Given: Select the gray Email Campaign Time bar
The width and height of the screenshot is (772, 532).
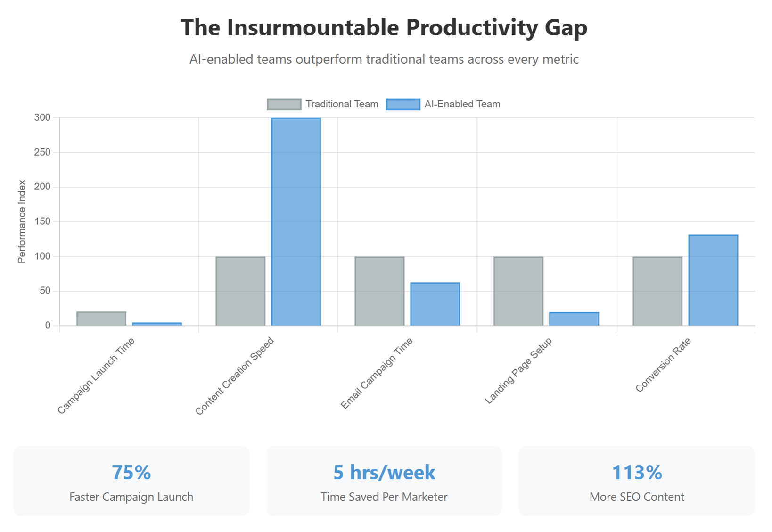Looking at the screenshot, I should click(379, 291).
